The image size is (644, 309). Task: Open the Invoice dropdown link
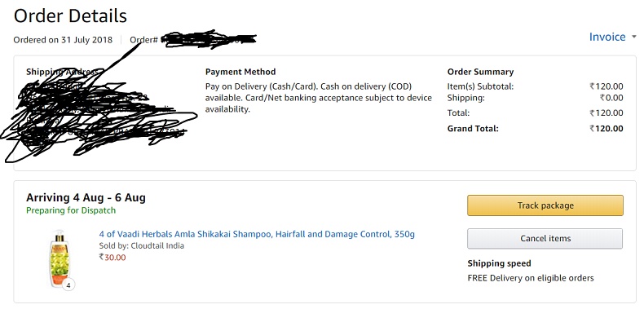[x=607, y=37]
